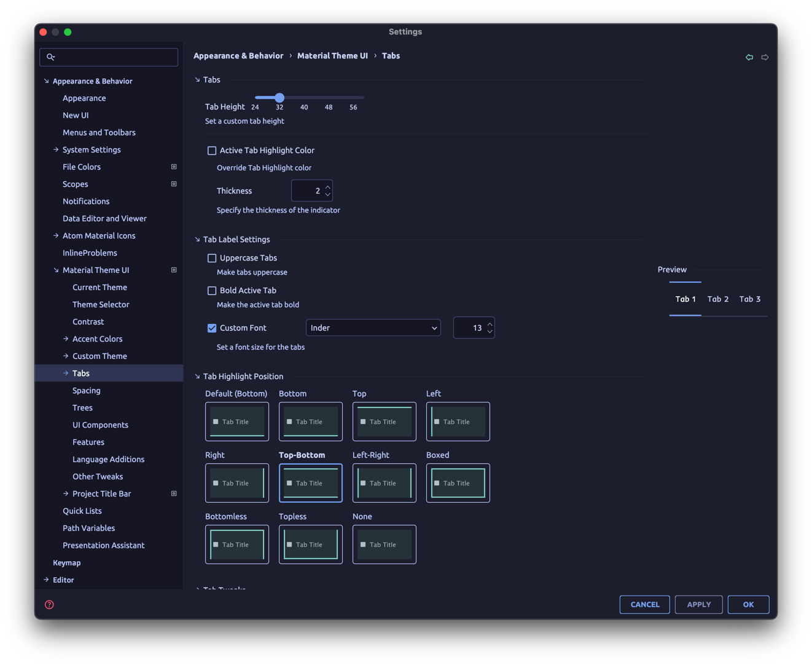Viewport: 812px width, 665px height.
Task: Toggle the Uppercase Tabs checkbox
Action: pyautogui.click(x=212, y=258)
